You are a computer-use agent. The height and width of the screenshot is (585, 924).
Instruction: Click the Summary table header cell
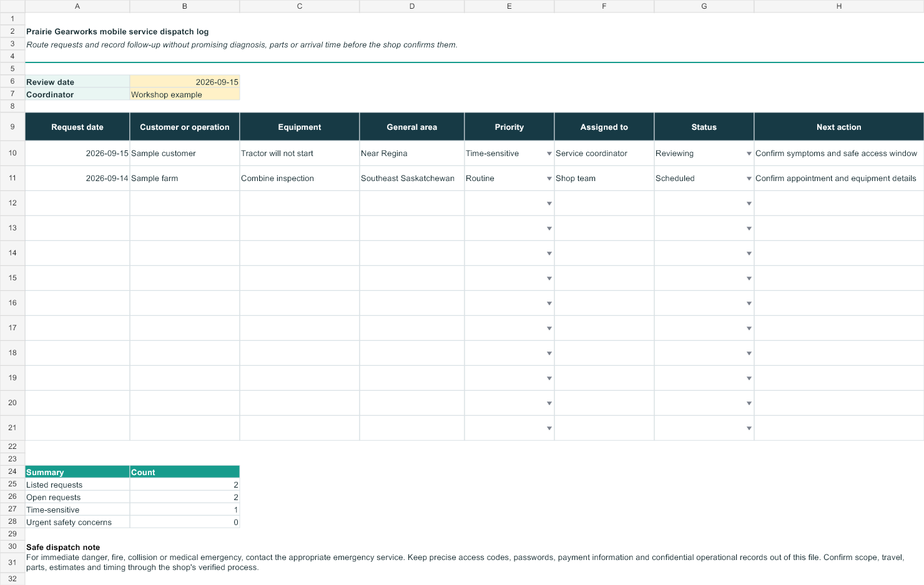coord(77,472)
